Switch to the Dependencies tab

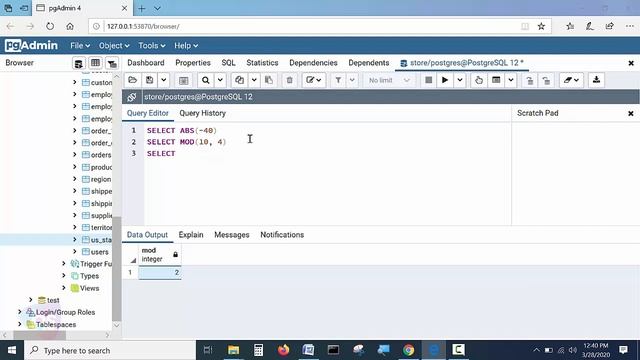[x=313, y=63]
